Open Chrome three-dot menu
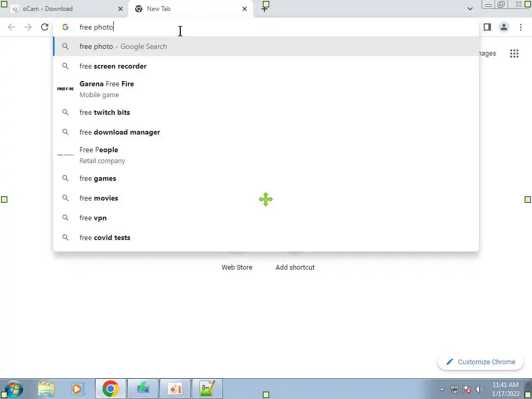This screenshot has height=399, width=532. [521, 27]
